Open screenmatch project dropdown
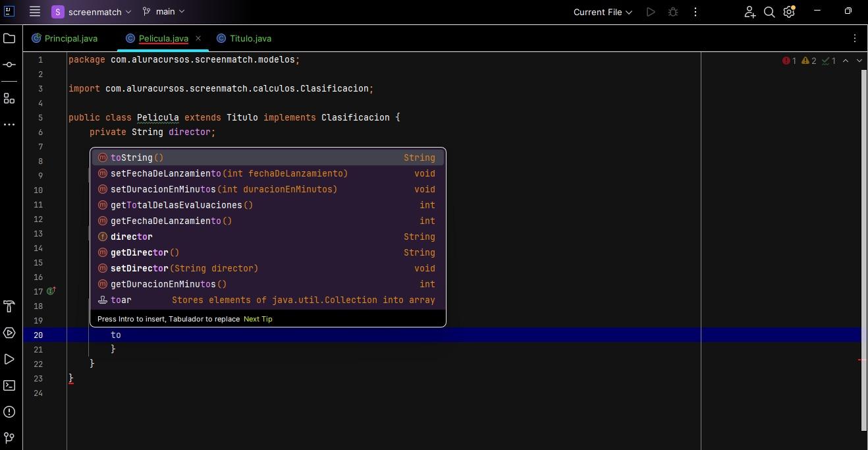 click(x=92, y=12)
